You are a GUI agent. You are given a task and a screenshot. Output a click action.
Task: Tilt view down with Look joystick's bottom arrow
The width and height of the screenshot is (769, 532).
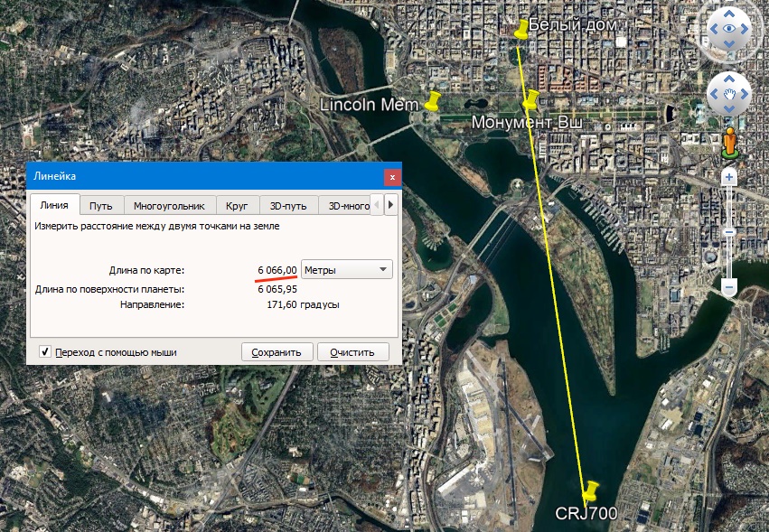pyautogui.click(x=728, y=44)
